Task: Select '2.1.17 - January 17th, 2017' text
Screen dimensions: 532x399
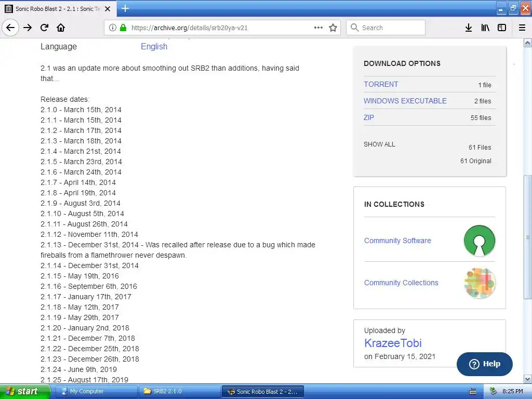Action: 86,297
